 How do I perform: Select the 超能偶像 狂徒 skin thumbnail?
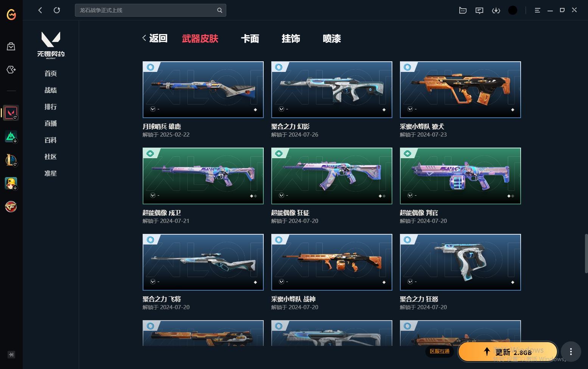point(332,176)
